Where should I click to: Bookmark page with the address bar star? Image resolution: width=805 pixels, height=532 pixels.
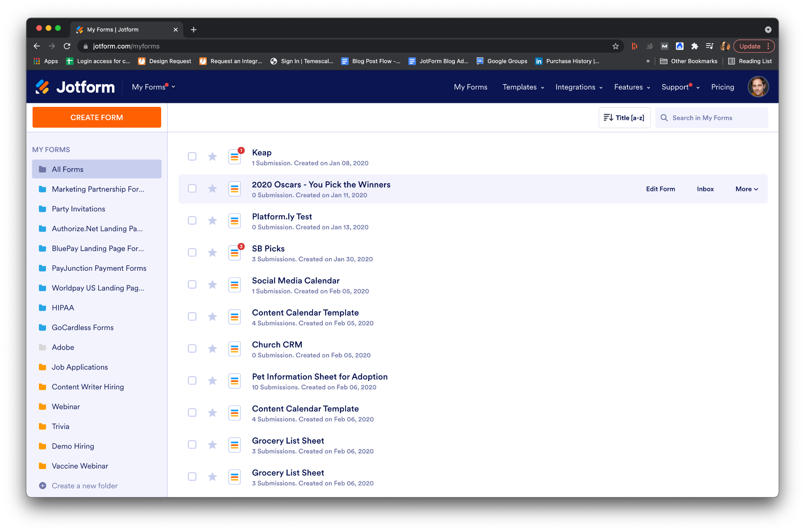pyautogui.click(x=616, y=46)
